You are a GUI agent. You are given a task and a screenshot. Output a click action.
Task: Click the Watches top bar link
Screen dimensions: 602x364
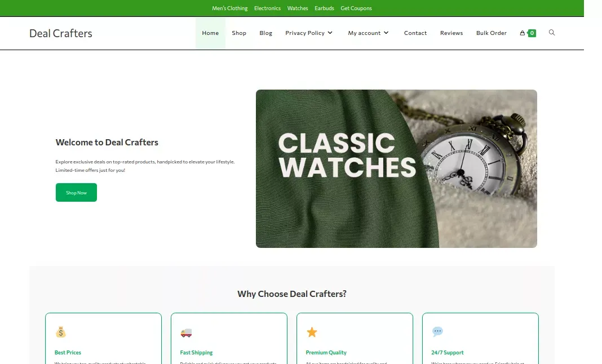click(x=298, y=8)
